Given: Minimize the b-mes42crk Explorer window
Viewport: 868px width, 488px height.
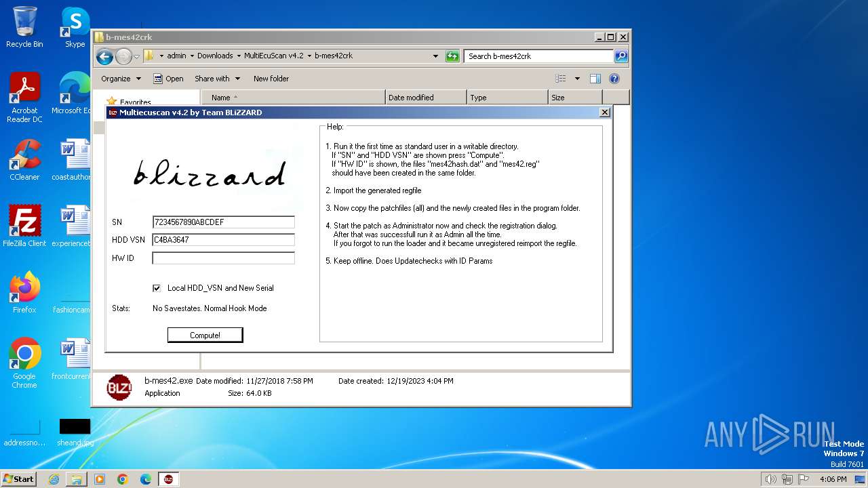Looking at the screenshot, I should coord(599,37).
